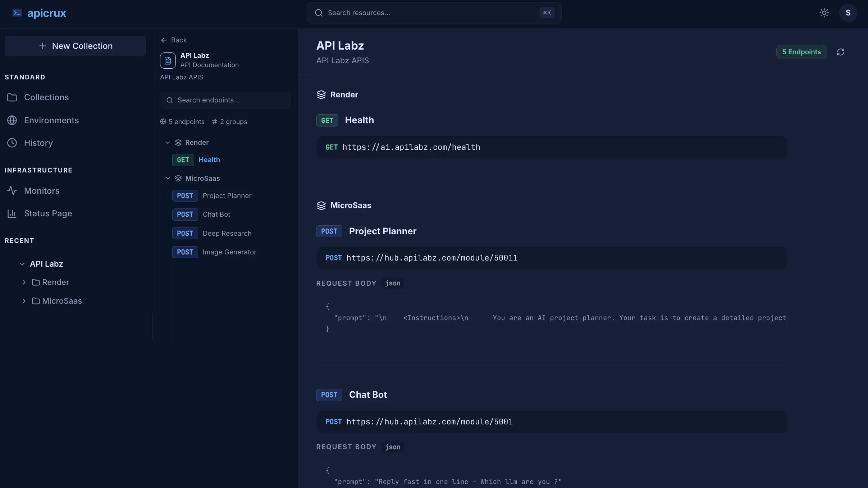Click the MicroSaas folder icon under Recent
This screenshot has height=488, width=868.
[36, 301]
